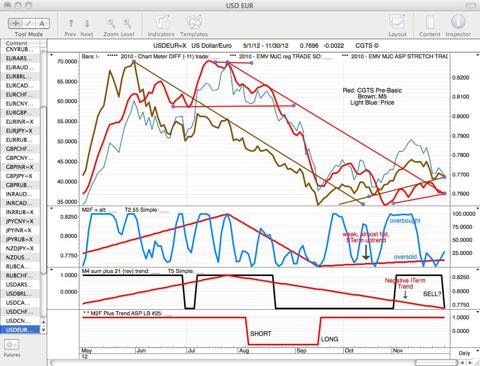The width and height of the screenshot is (480, 366).
Task: Click the sidebar scroll down arrow
Action: [x=43, y=330]
